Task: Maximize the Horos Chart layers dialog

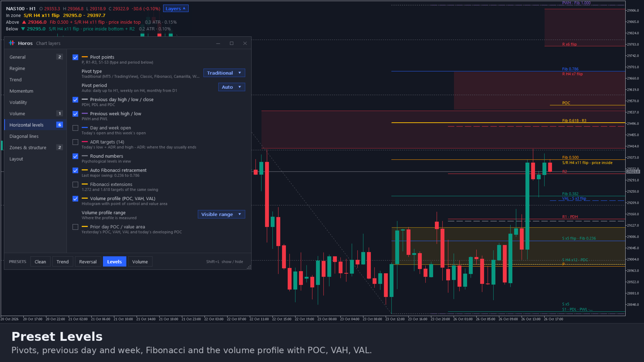Action: pyautogui.click(x=231, y=43)
